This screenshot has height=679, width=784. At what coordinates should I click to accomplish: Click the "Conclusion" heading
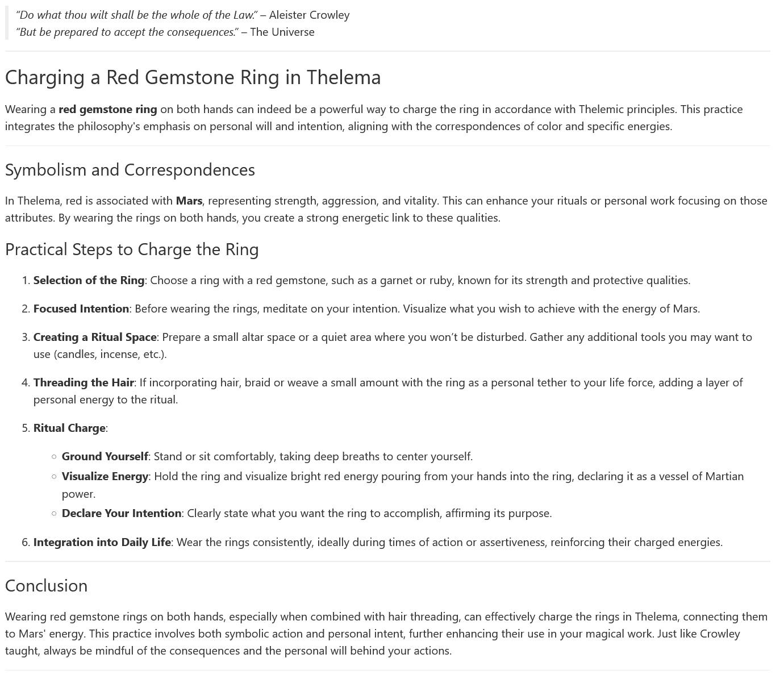point(46,586)
